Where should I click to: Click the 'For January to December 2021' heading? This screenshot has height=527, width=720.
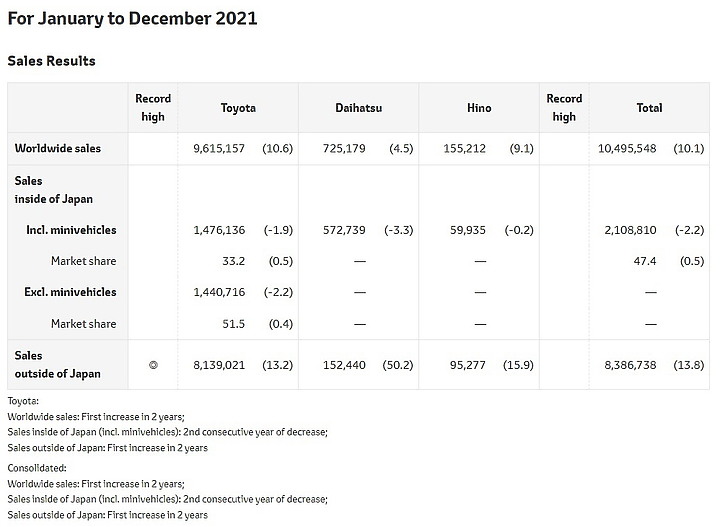[132, 19]
